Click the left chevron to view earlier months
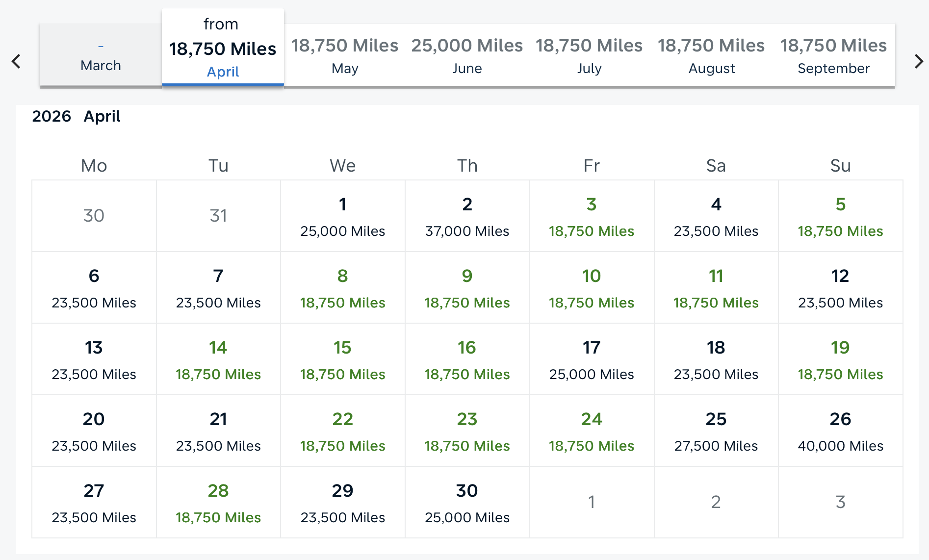This screenshot has height=560, width=929. click(16, 61)
